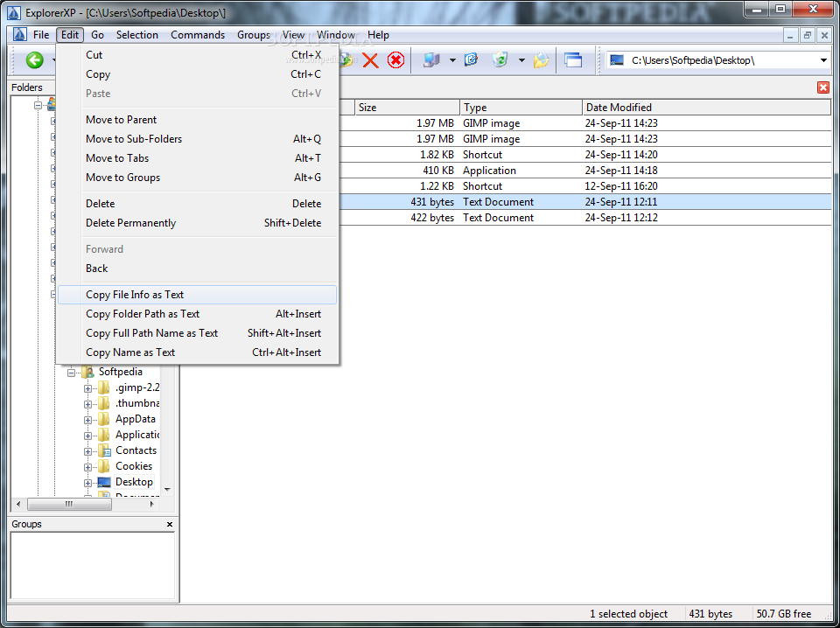Click the green Back arrow toolbar icon
This screenshot has width=840, height=628.
[x=35, y=60]
